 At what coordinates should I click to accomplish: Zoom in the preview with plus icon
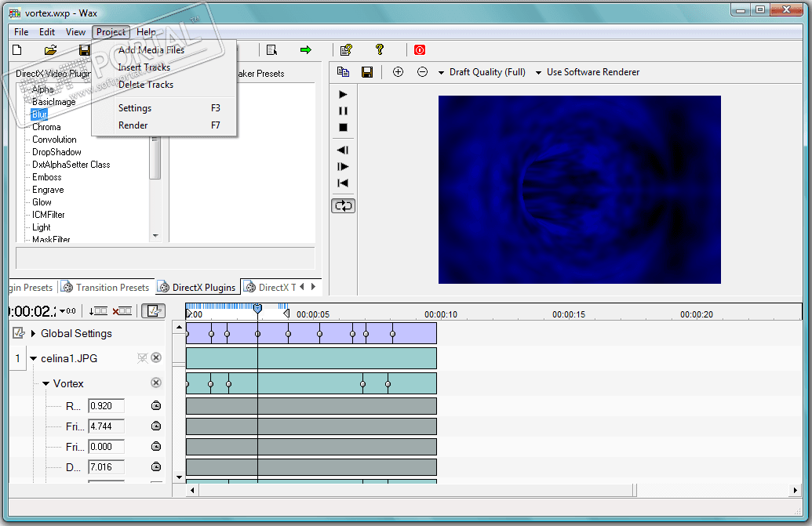398,72
